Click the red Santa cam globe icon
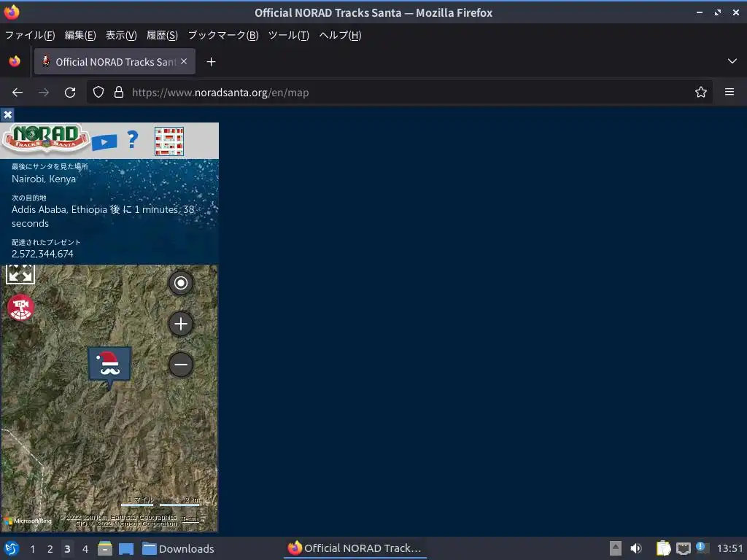 [20, 308]
